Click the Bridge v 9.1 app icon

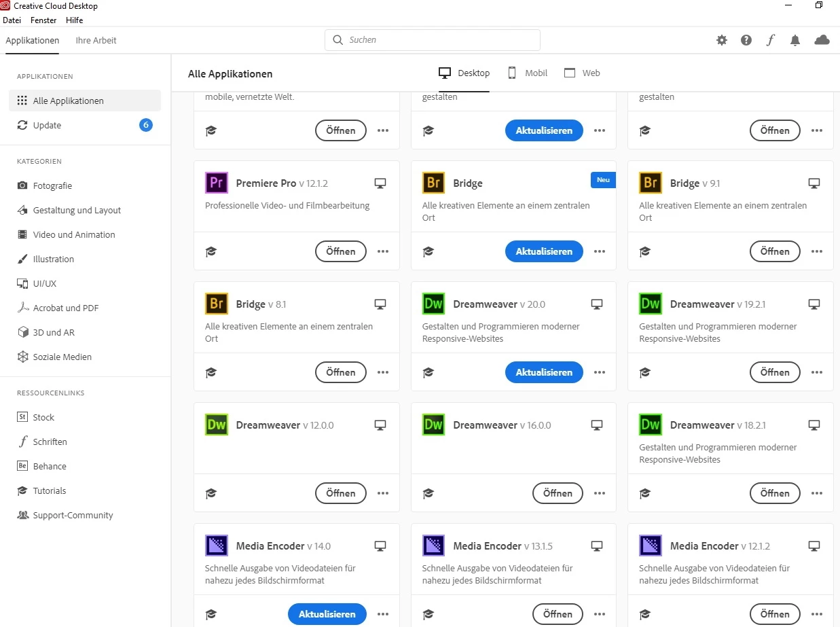651,183
